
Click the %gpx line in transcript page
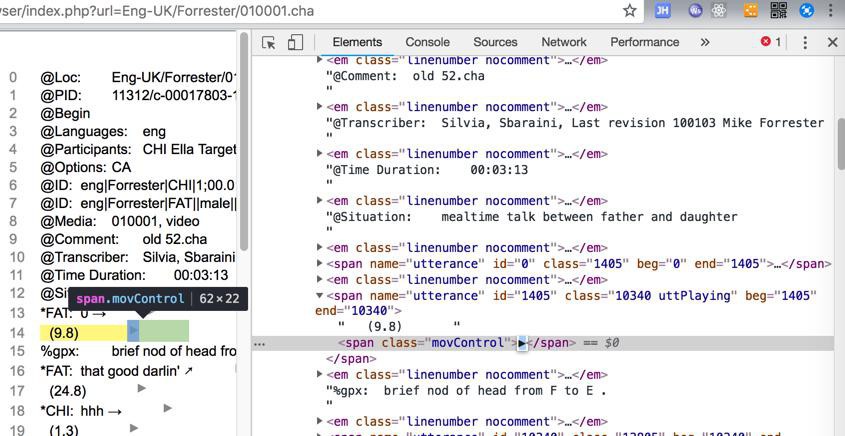point(138,351)
